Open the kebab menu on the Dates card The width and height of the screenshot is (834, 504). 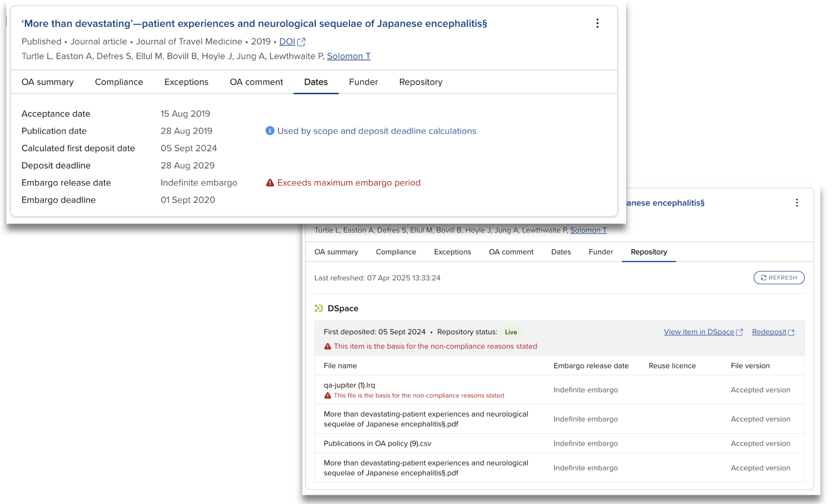pos(597,23)
